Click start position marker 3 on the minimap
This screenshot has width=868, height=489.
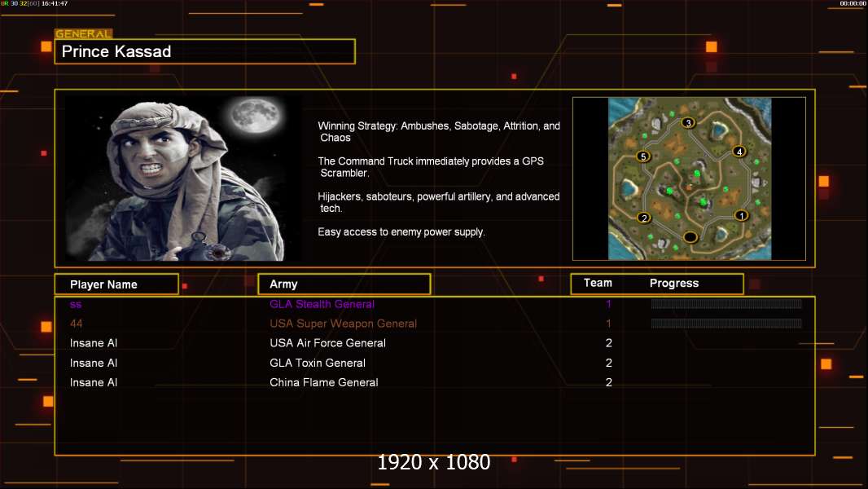click(x=688, y=122)
